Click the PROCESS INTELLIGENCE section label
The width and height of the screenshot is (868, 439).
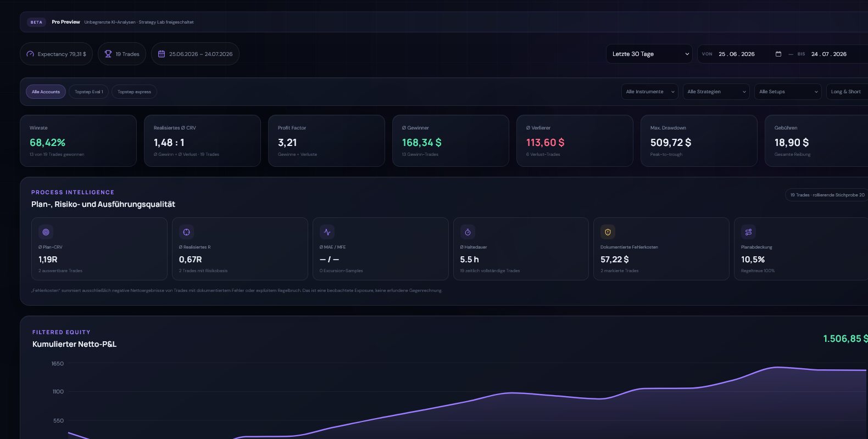(x=73, y=192)
